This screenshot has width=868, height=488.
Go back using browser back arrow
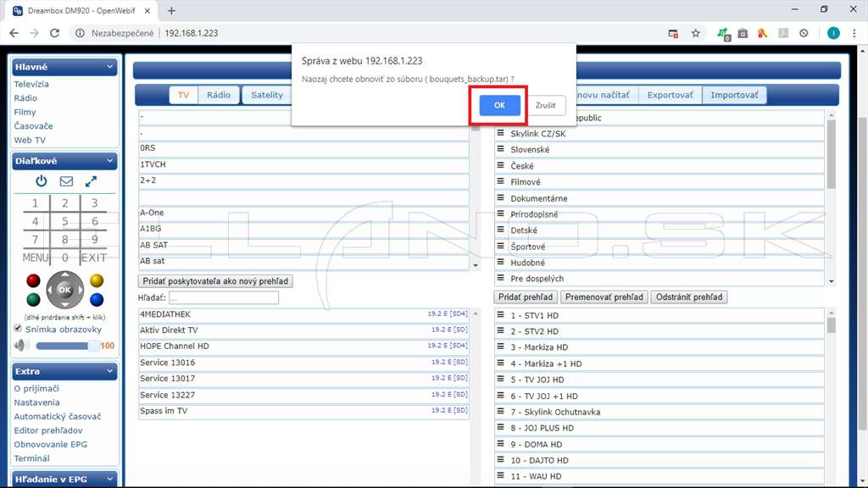click(x=14, y=33)
